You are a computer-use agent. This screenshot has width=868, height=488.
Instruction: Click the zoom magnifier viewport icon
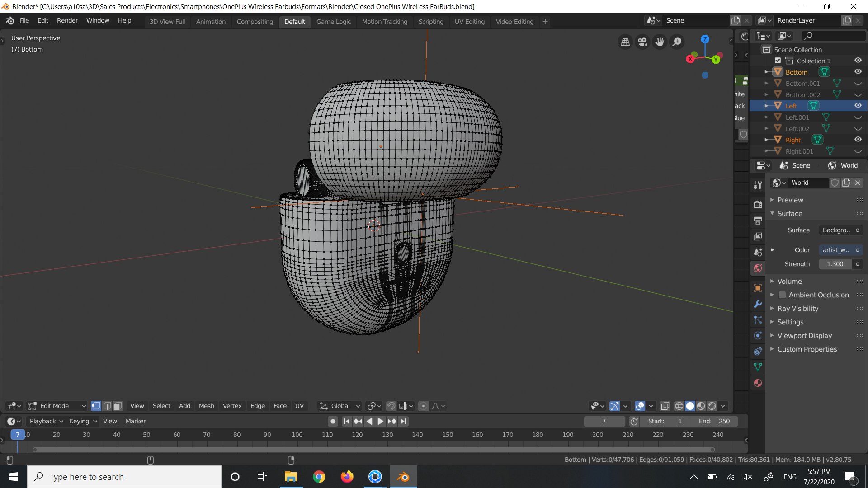point(677,42)
